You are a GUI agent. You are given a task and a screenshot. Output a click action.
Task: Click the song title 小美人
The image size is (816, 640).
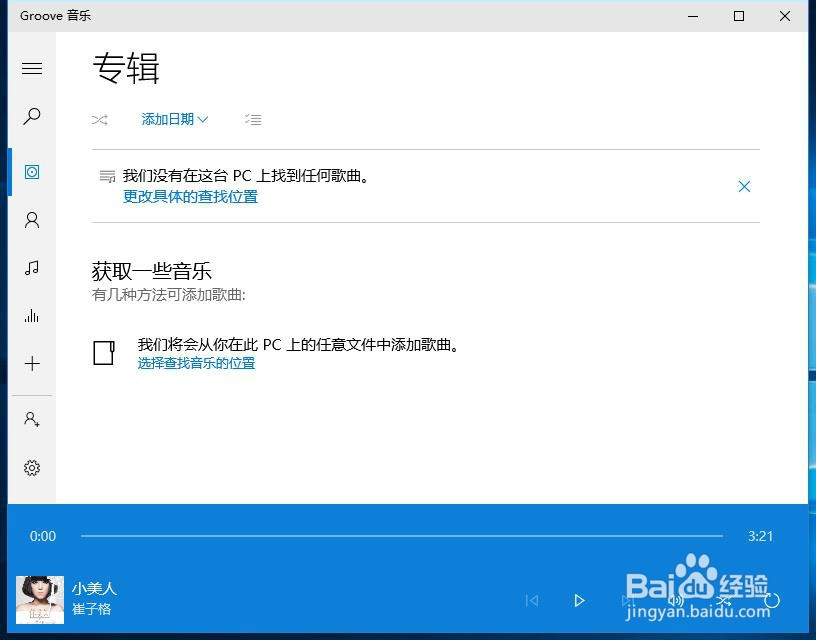point(94,588)
